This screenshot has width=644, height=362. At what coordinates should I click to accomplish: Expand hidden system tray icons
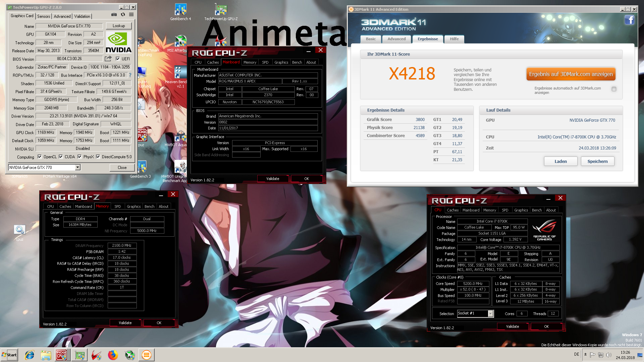click(585, 355)
